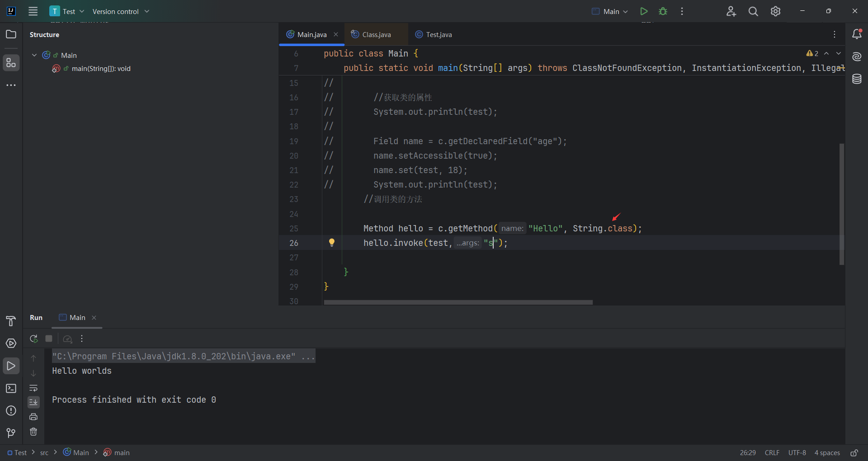Go down the stack trace in console
Screen dimensions: 868x461
pos(33,373)
